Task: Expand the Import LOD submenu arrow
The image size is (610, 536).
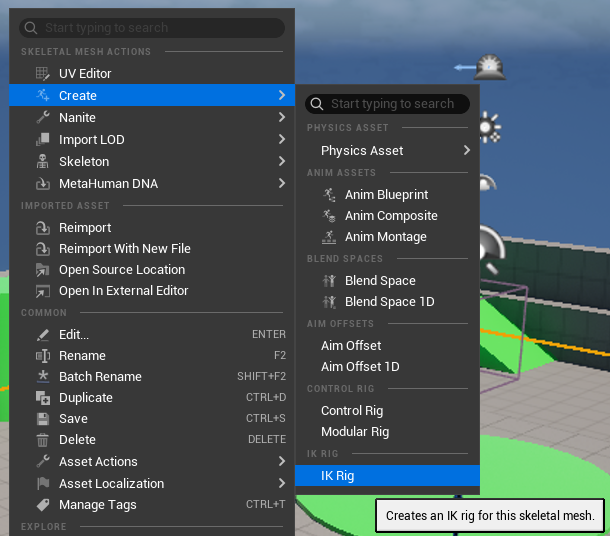Action: (282, 139)
